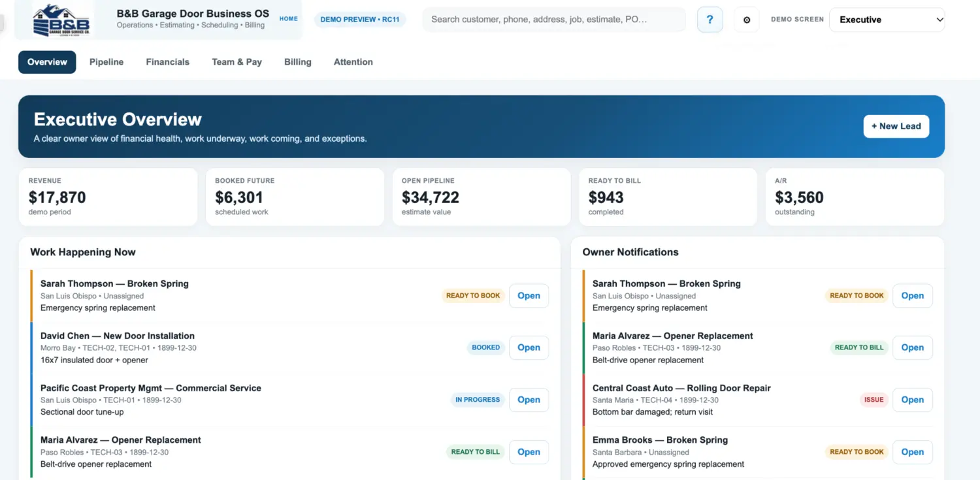This screenshot has height=480, width=980.
Task: Expand the Executive demo screen dropdown
Action: (x=887, y=20)
